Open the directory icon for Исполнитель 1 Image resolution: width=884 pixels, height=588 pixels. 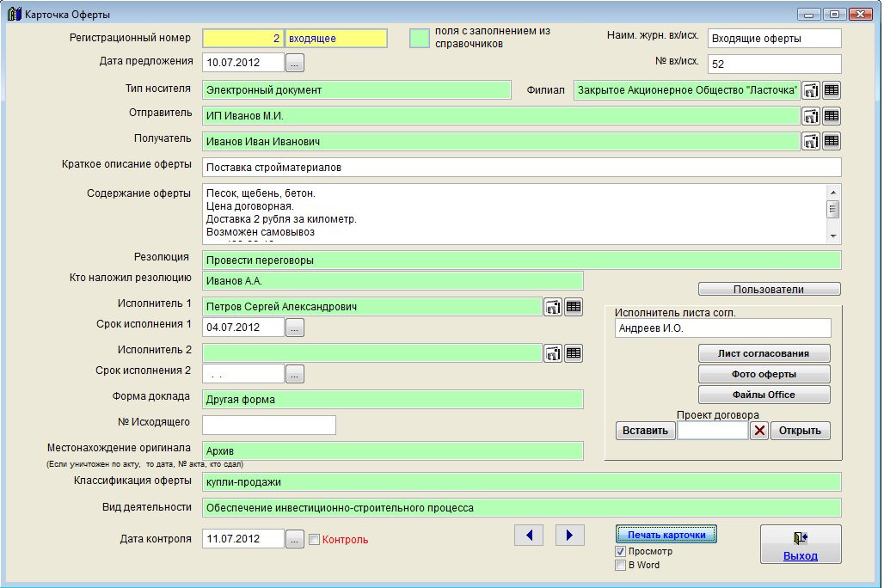point(553,307)
